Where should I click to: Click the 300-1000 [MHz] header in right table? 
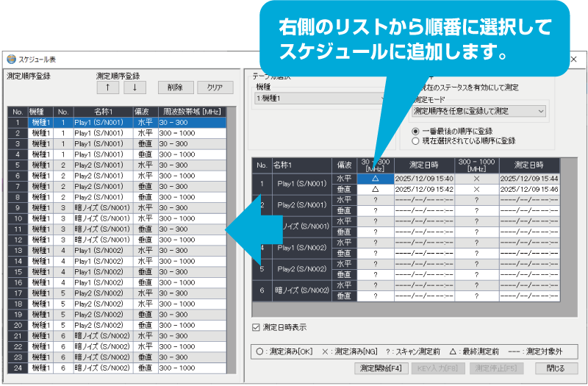point(476,165)
